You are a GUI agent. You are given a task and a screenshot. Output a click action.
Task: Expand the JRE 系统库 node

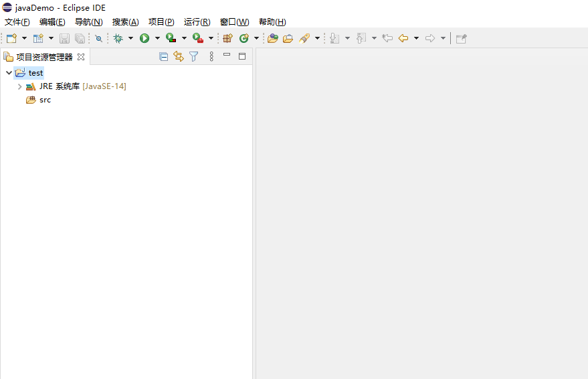[x=20, y=86]
